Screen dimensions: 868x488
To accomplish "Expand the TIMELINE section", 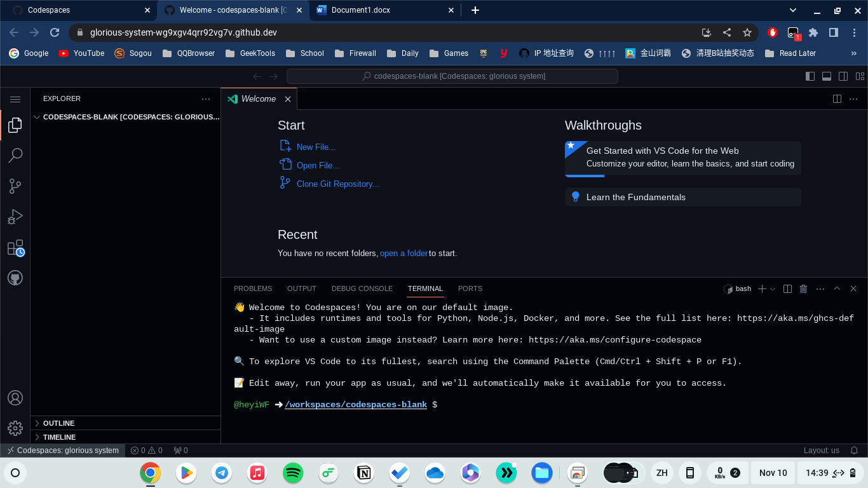I will point(126,437).
